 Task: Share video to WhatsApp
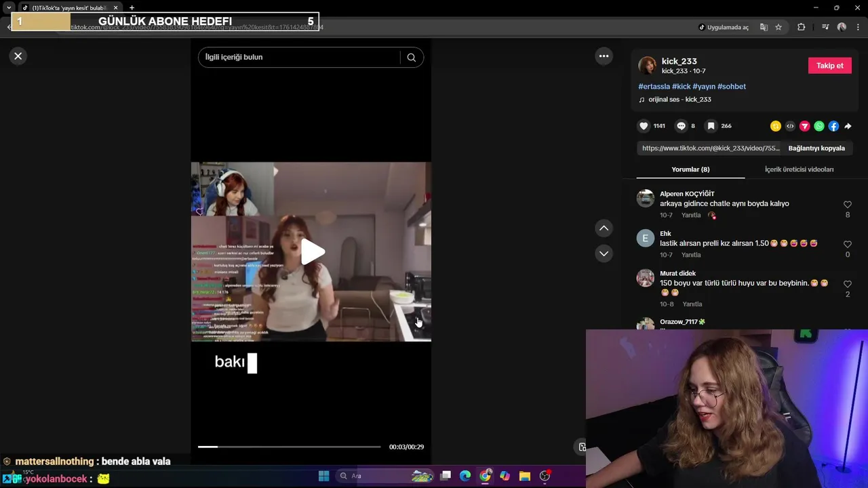819,126
